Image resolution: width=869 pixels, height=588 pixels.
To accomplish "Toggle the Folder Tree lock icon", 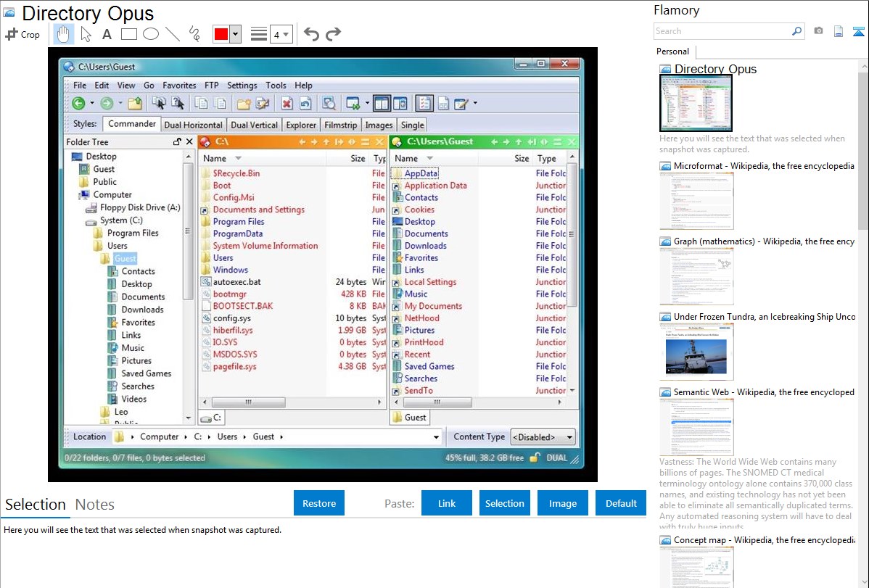I will coord(177,142).
